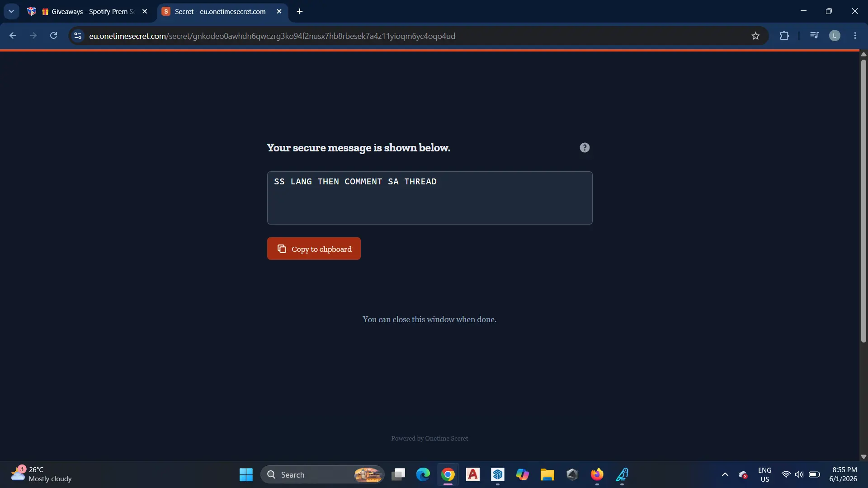Open a new browser tab
Image resolution: width=868 pixels, height=488 pixels.
click(300, 11)
